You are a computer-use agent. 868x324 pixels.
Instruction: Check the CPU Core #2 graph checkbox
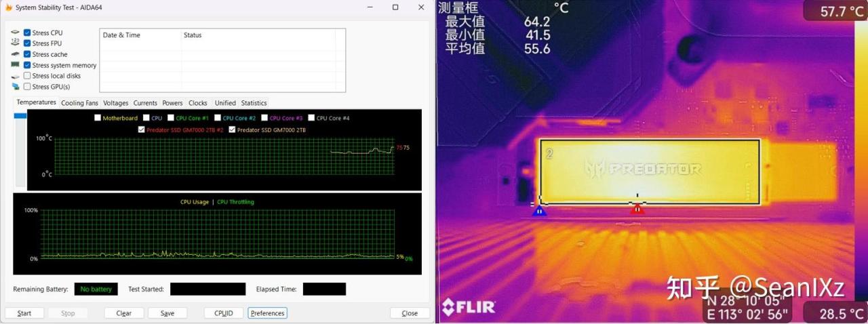click(x=218, y=118)
